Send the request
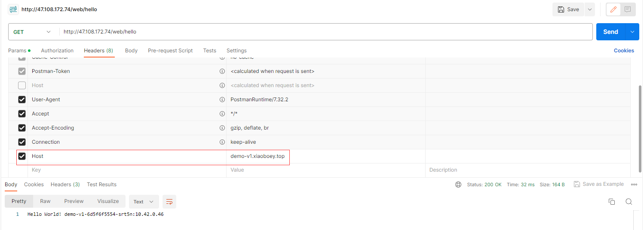 pos(610,32)
